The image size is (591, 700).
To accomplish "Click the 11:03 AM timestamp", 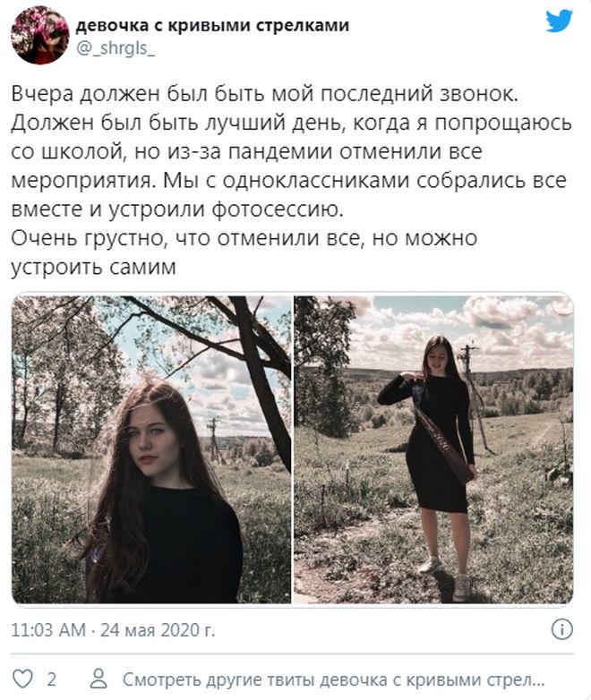I will 48,630.
